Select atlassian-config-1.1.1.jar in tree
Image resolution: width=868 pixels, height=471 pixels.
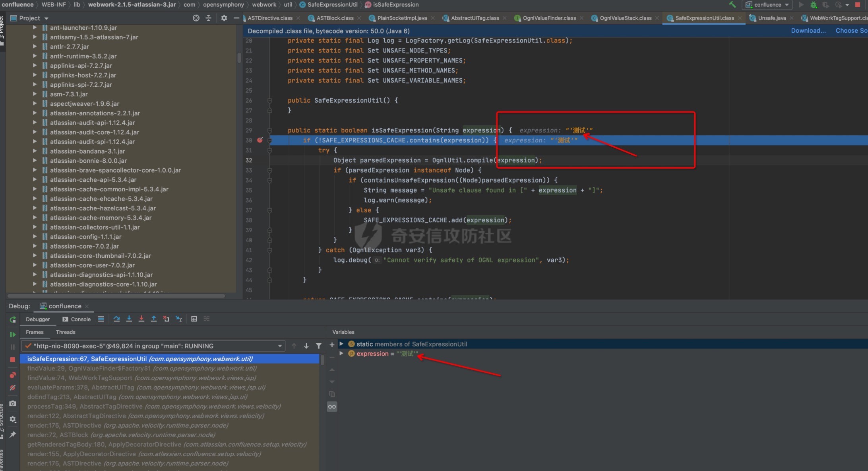click(x=85, y=236)
